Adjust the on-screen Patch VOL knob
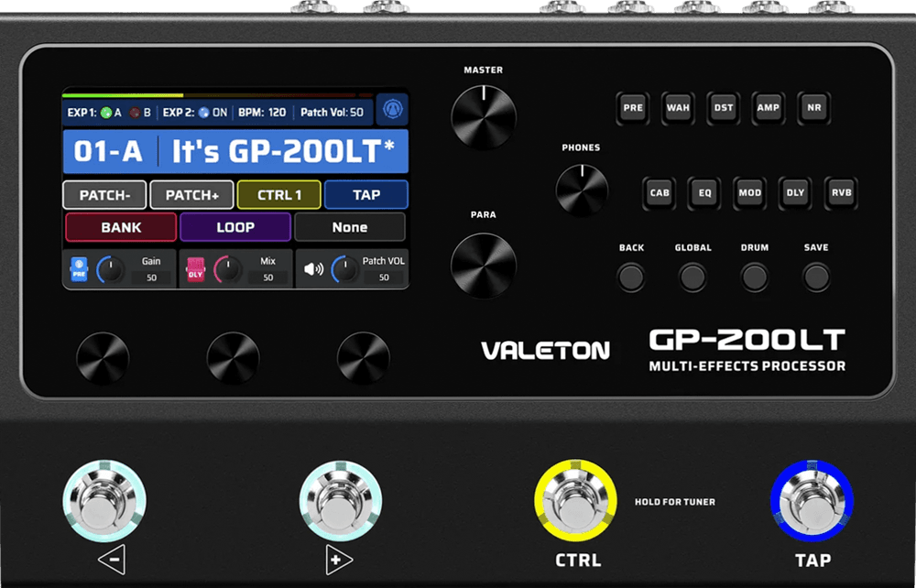The image size is (916, 588). point(344,269)
